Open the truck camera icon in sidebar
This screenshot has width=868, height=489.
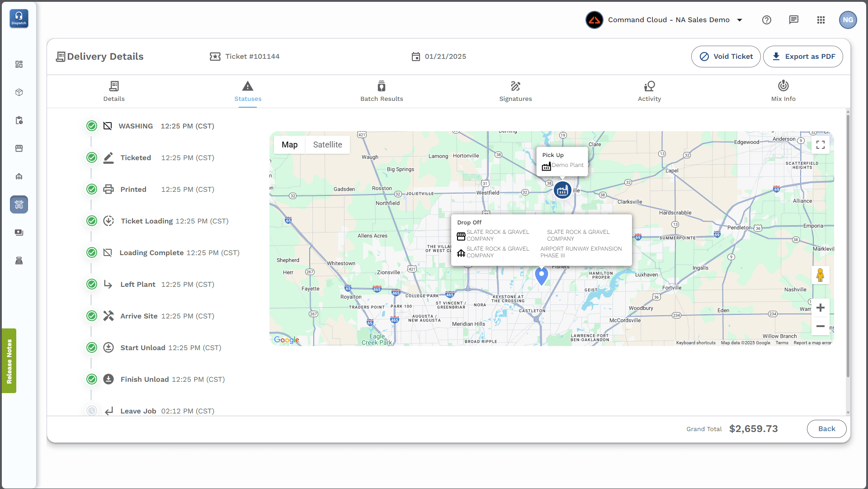coord(19,233)
